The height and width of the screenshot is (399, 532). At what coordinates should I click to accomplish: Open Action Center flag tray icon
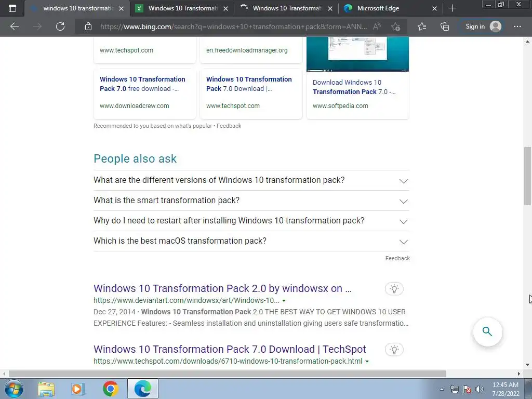(x=467, y=389)
